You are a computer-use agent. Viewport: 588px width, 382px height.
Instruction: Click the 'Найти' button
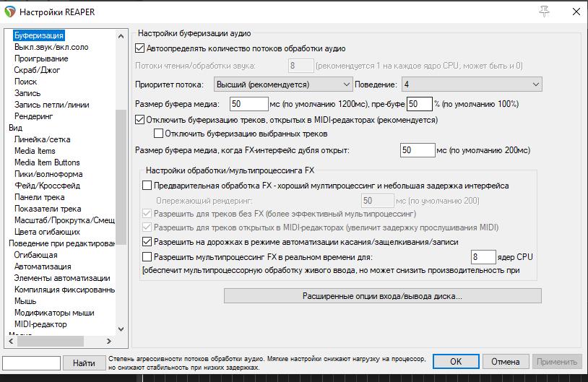point(84,363)
